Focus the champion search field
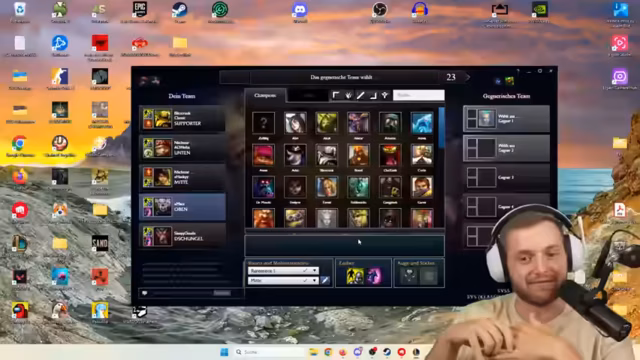 pyautogui.click(x=418, y=95)
